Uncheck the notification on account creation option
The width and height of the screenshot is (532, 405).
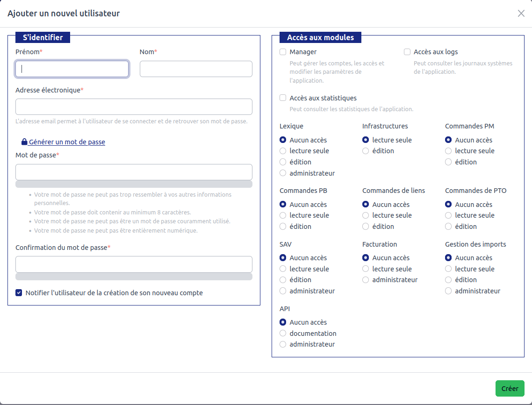point(19,293)
